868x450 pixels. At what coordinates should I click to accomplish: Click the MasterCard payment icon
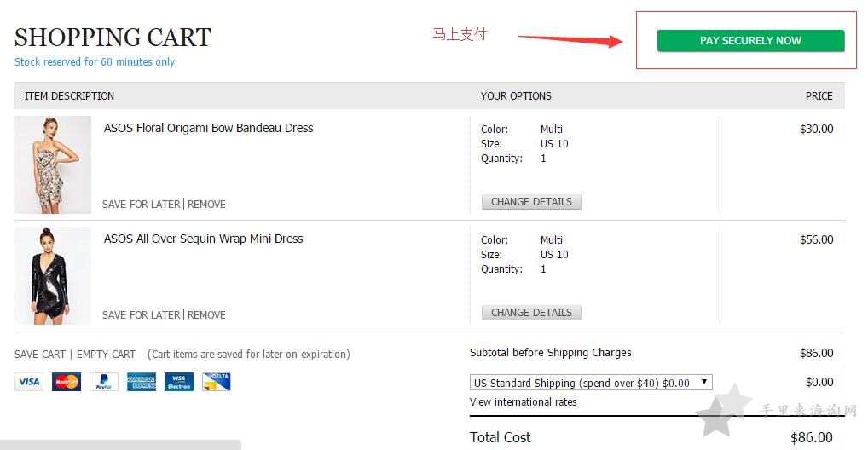[67, 381]
